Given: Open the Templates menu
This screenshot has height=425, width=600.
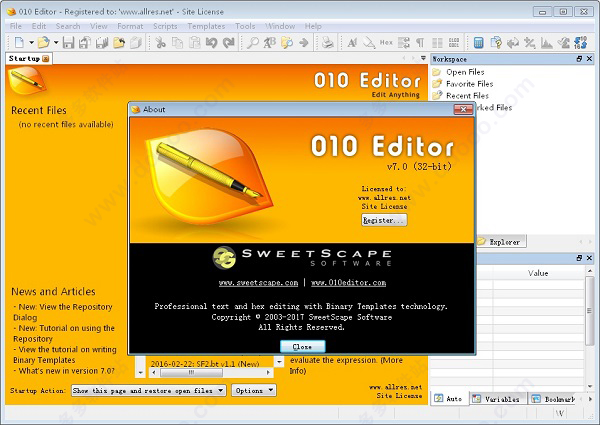Looking at the screenshot, I should [x=206, y=26].
